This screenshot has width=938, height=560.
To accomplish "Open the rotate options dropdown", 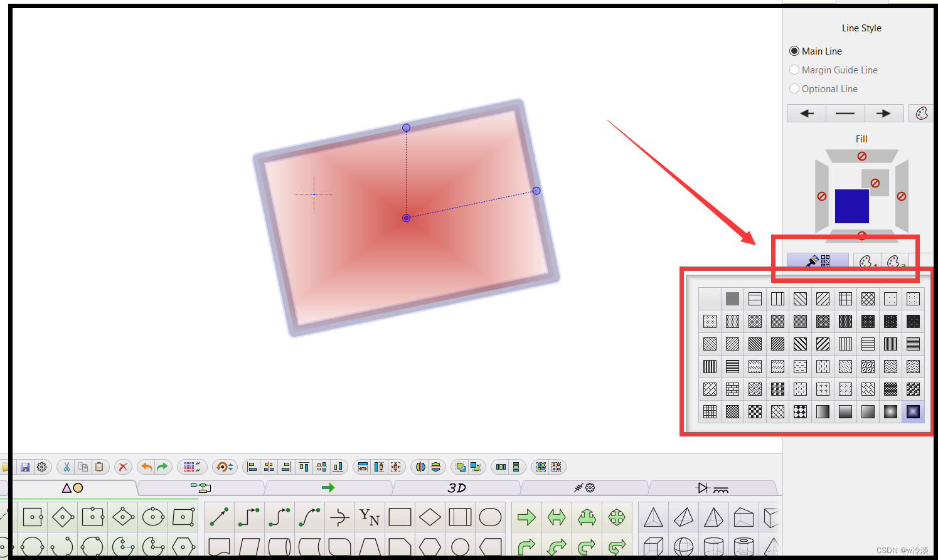I will pyautogui.click(x=225, y=467).
